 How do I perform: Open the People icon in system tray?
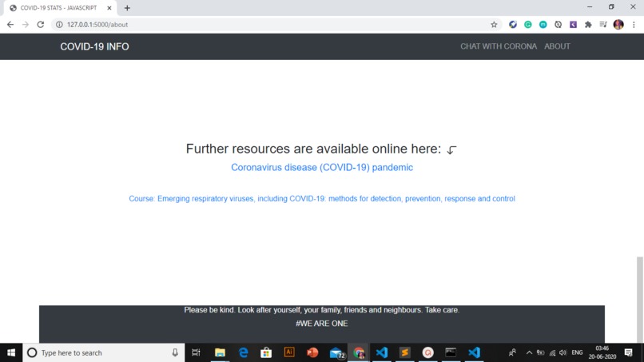click(512, 352)
